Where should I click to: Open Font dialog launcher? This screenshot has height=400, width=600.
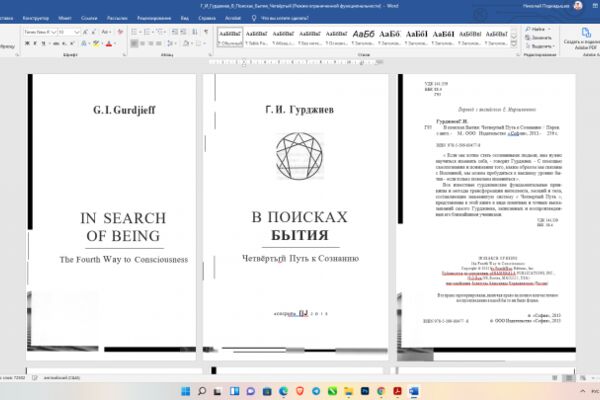tap(124, 55)
